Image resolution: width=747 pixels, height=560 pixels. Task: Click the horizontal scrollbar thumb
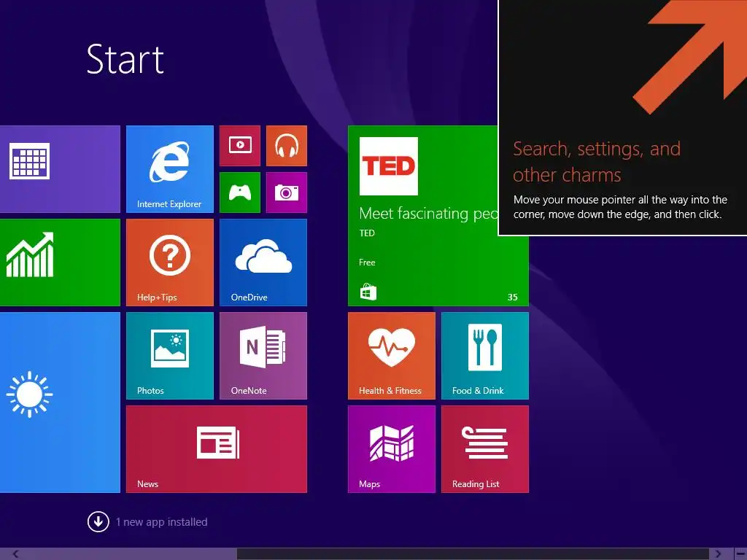[473, 554]
